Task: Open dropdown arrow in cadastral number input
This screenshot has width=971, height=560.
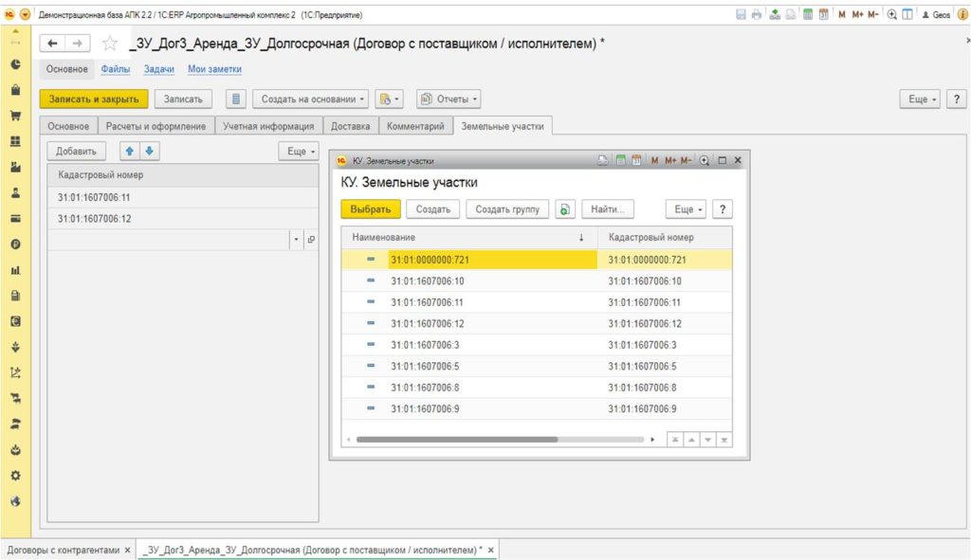Action: 296,240
